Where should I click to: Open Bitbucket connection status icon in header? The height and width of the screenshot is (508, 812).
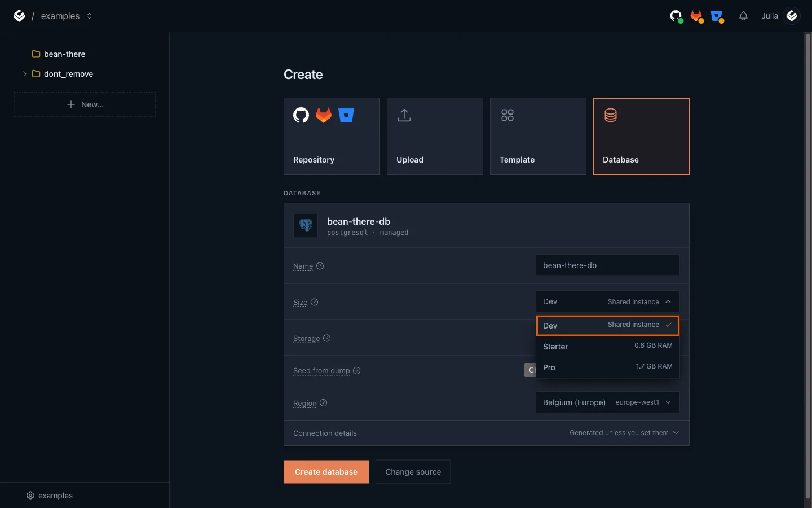(717, 16)
